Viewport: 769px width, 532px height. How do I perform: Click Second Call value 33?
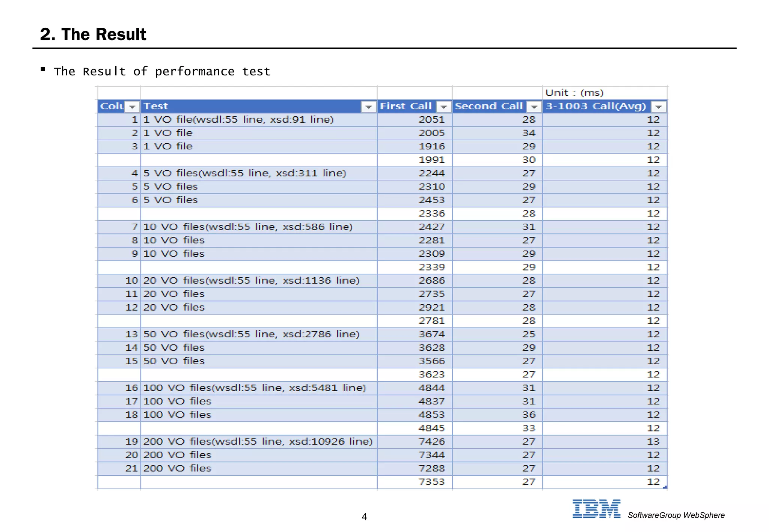click(498, 428)
